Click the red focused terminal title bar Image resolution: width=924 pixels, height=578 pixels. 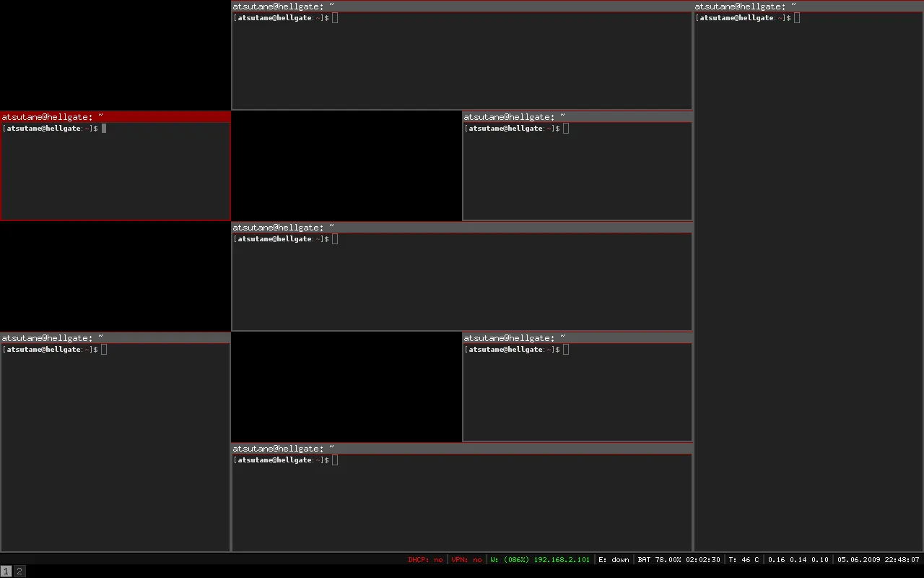click(x=115, y=116)
